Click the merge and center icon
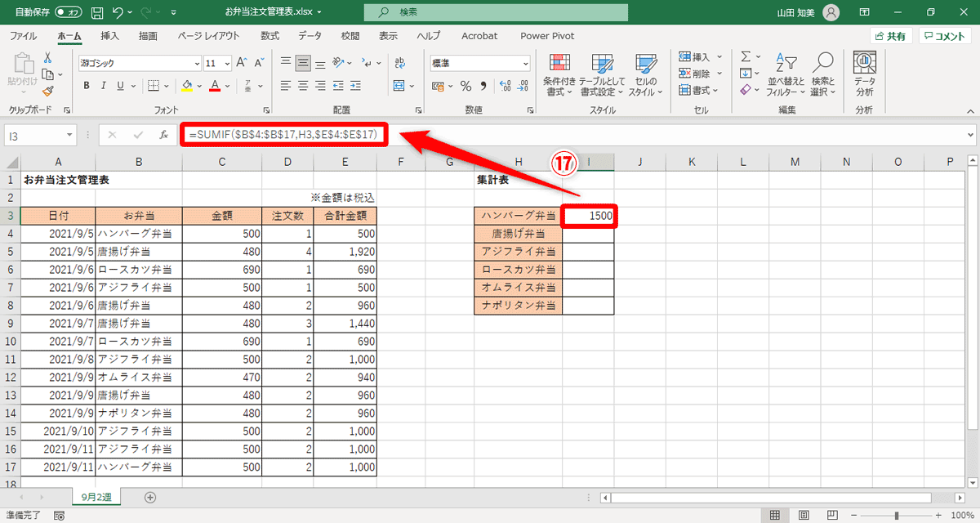This screenshot has height=523, width=980. click(x=399, y=86)
